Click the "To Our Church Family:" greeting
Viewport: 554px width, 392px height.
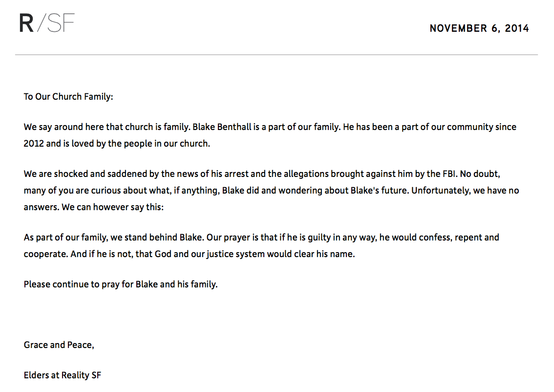pos(68,97)
